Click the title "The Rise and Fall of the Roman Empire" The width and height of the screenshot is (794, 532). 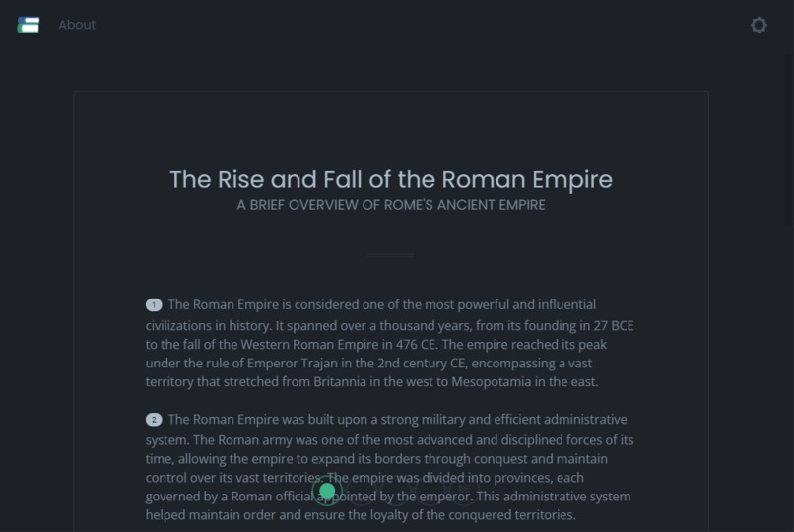click(x=391, y=179)
